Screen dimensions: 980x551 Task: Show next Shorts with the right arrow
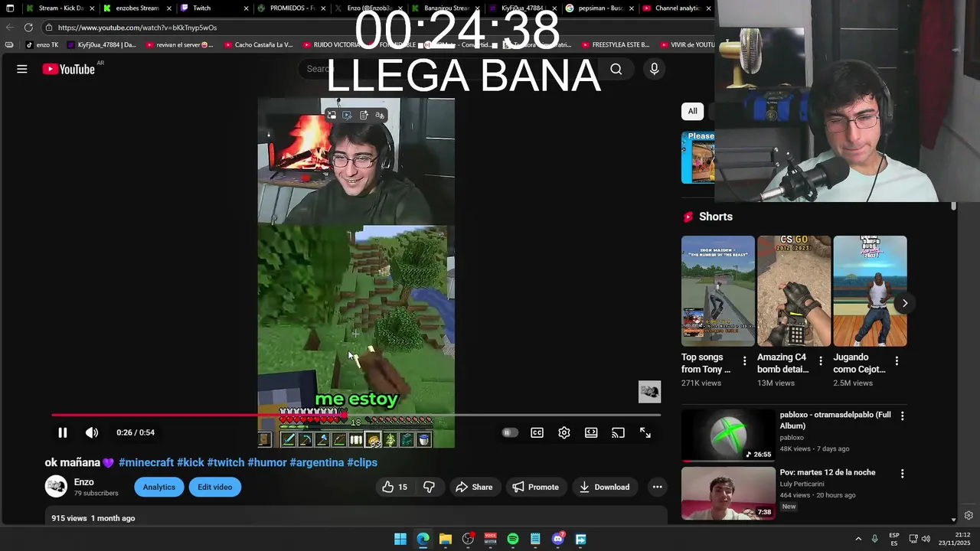(904, 303)
